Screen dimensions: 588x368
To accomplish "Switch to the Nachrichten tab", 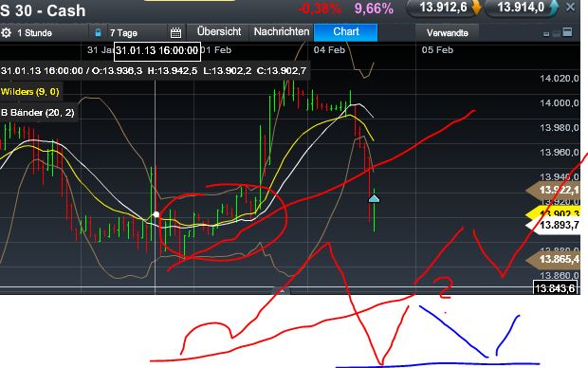I will (x=282, y=32).
